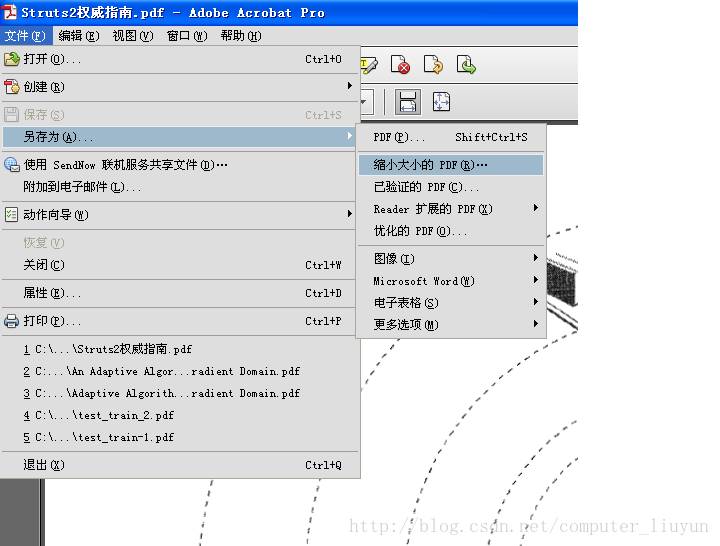Click the delete page toolbar icon
Image resolution: width=720 pixels, height=546 pixels.
(x=400, y=65)
